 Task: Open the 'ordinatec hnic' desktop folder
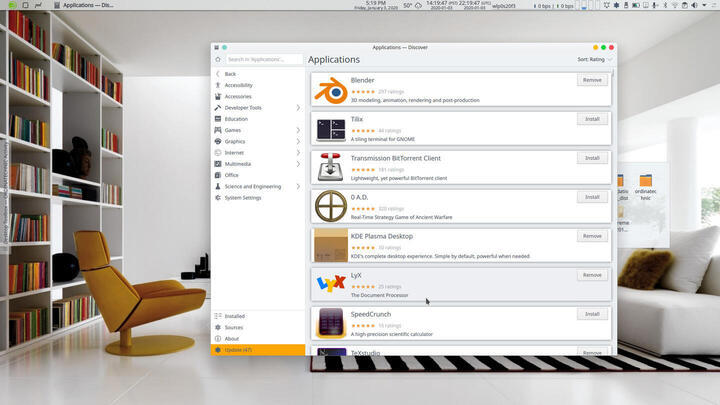(646, 187)
